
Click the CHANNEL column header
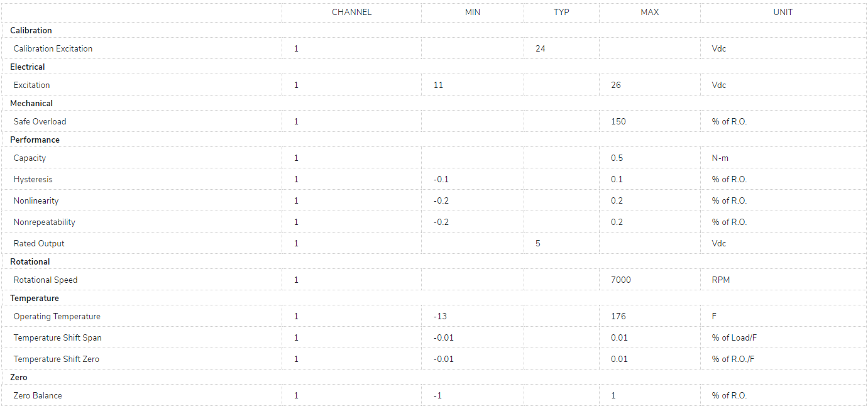[351, 12]
